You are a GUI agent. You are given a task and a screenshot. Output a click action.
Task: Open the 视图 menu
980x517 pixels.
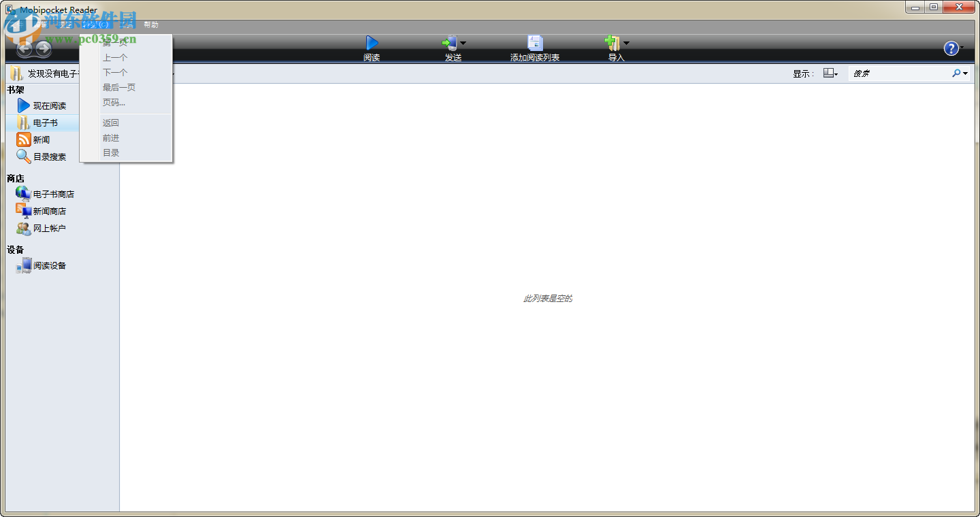(65, 24)
